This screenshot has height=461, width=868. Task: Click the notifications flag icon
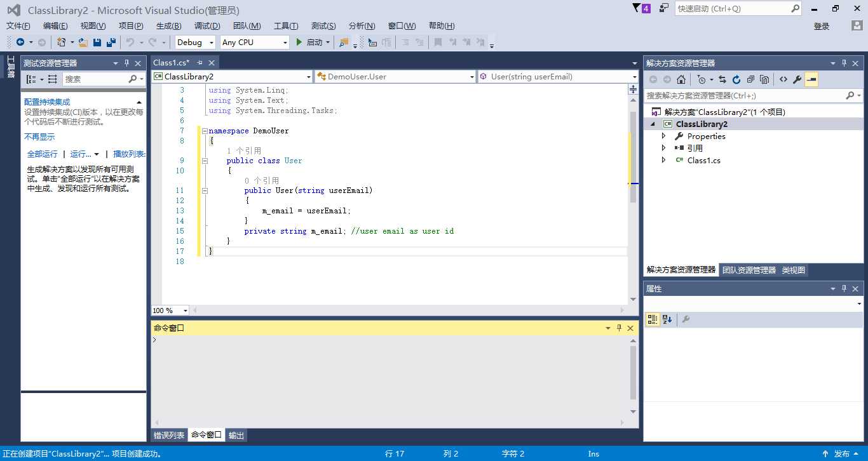point(637,8)
